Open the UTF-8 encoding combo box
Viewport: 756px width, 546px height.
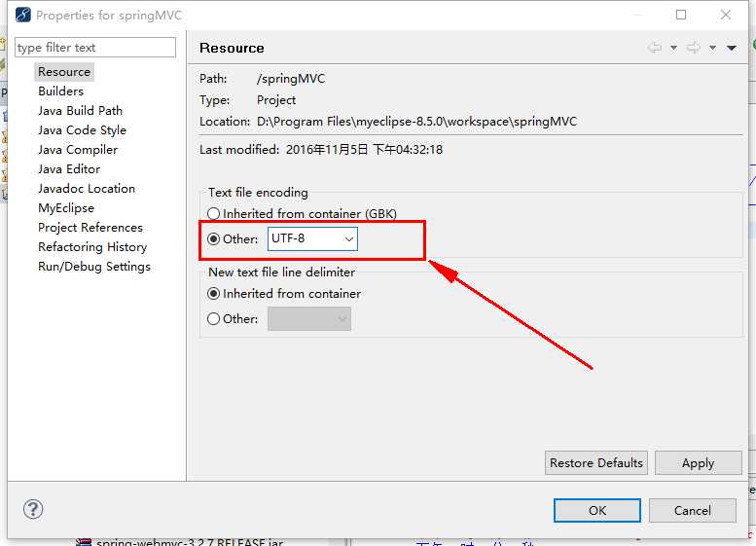click(x=312, y=238)
